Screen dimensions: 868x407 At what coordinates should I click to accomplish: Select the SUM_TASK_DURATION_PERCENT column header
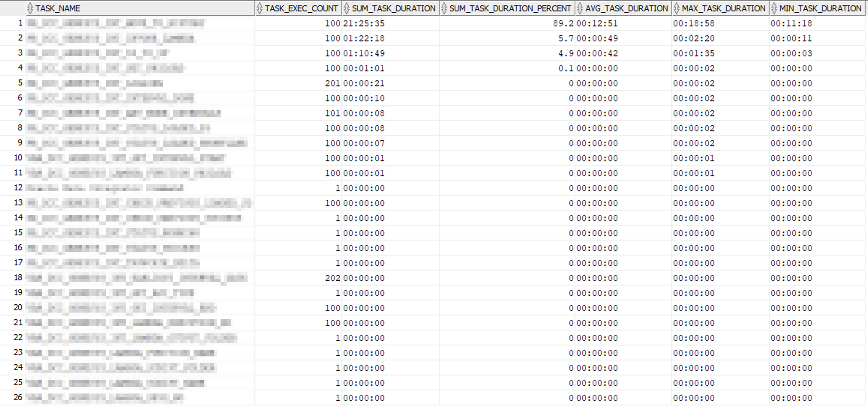point(510,8)
